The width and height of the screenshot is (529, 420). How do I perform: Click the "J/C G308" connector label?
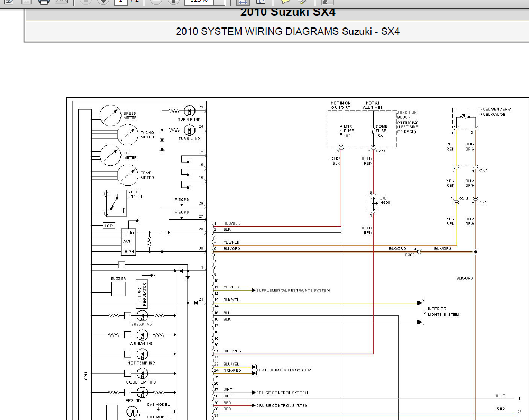[385, 200]
